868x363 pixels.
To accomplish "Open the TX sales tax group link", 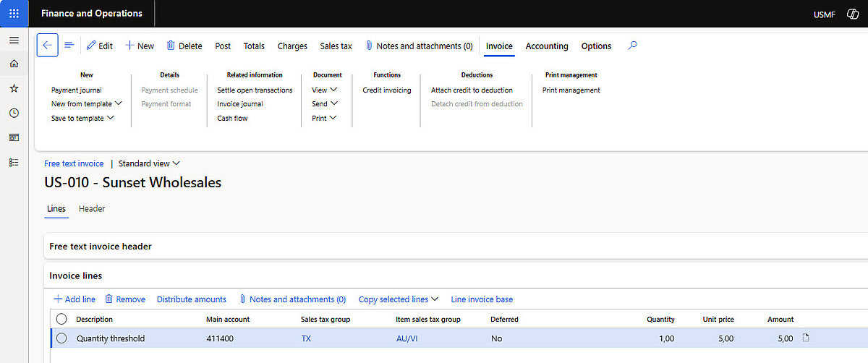I will (306, 338).
